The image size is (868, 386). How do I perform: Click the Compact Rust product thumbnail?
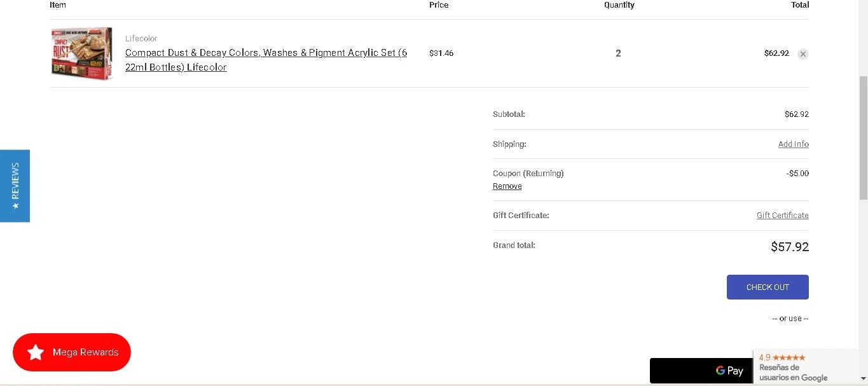pos(81,53)
